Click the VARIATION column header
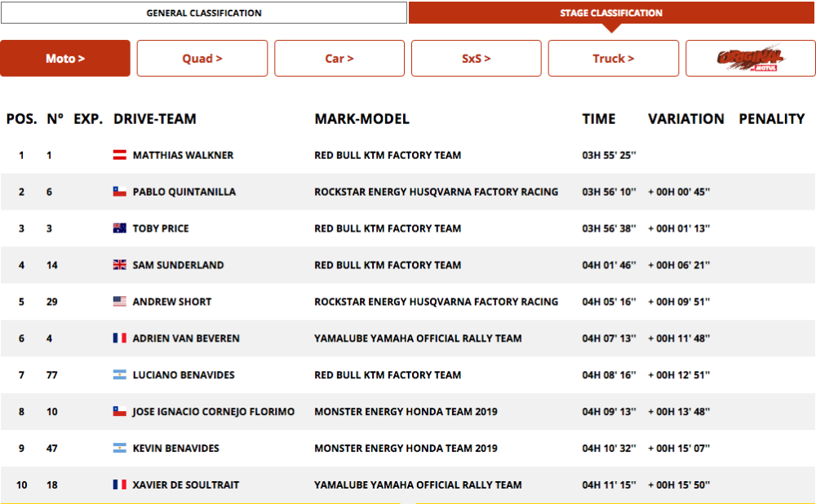816x504 pixels. point(685,119)
